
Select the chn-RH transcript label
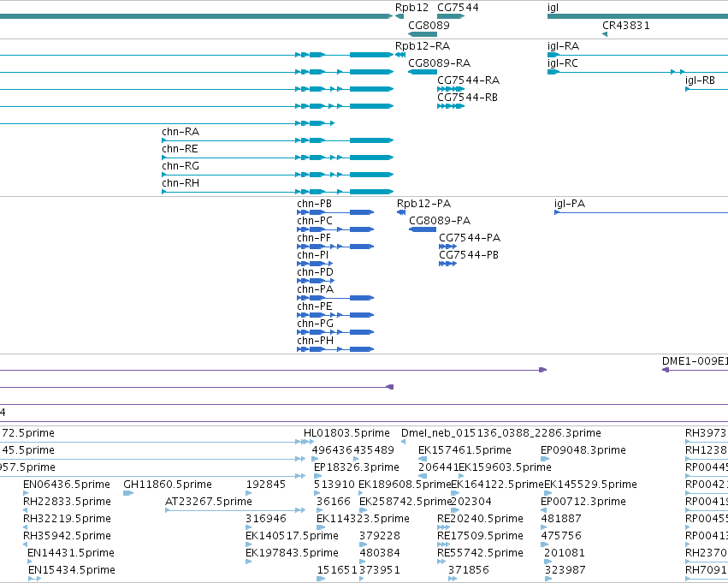181,183
